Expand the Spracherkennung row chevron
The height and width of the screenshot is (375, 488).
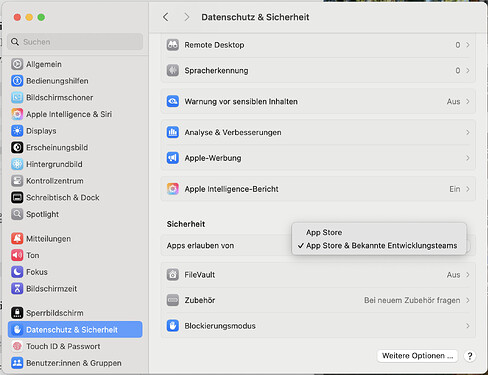pyautogui.click(x=468, y=70)
